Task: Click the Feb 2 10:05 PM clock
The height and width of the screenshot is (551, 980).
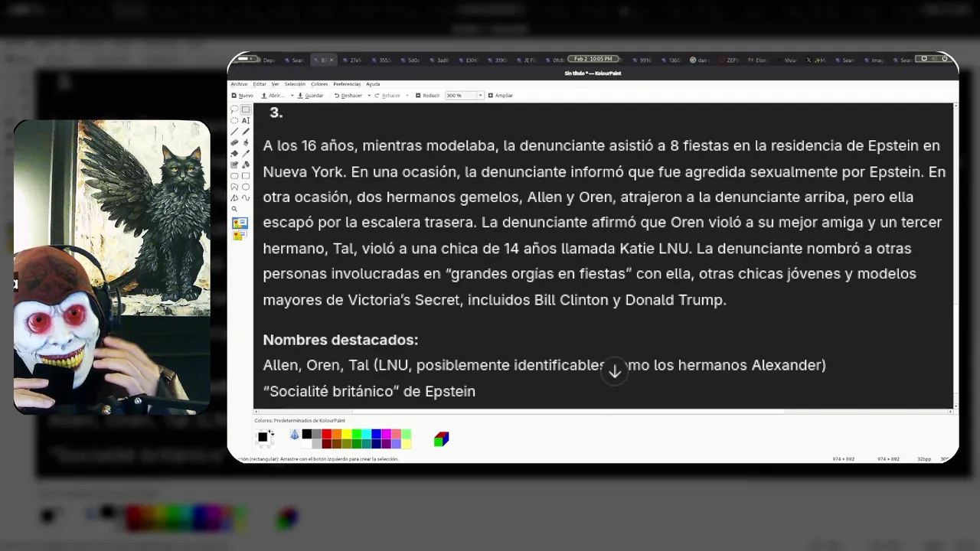Action: pos(593,59)
